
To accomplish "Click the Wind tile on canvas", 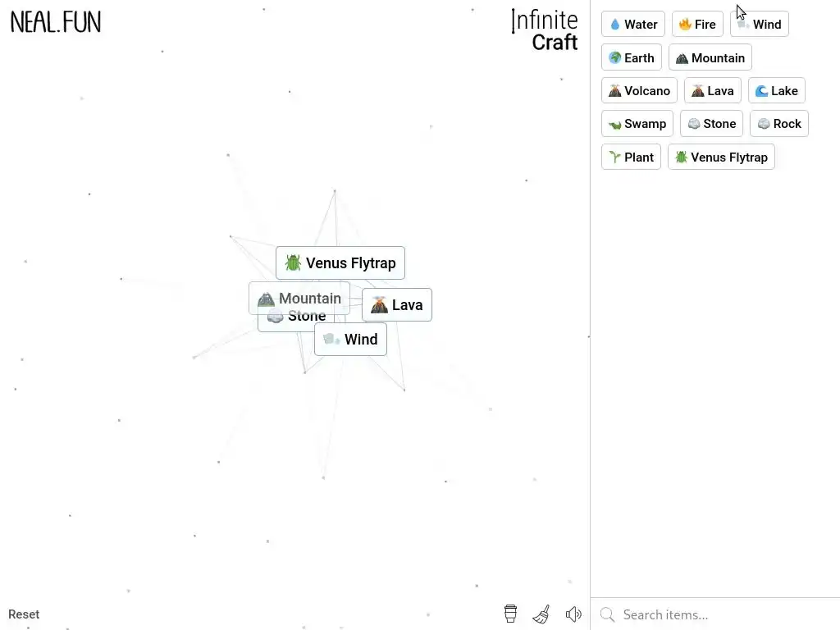I will (350, 339).
